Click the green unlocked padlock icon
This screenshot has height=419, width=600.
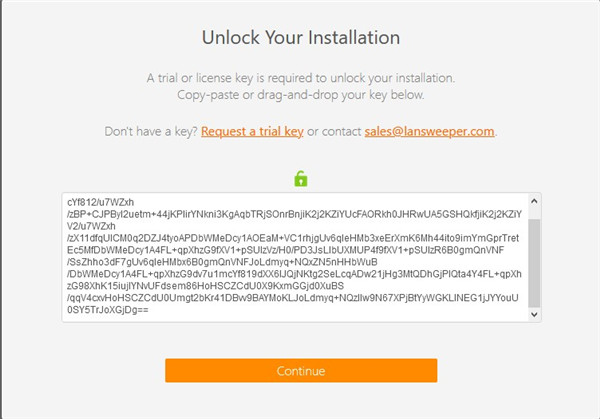coord(300,179)
